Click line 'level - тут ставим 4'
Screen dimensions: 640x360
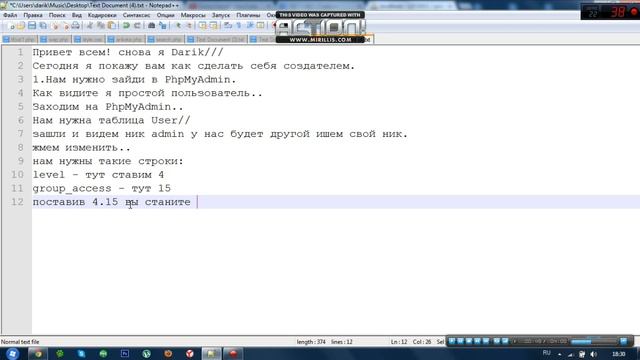point(98,175)
